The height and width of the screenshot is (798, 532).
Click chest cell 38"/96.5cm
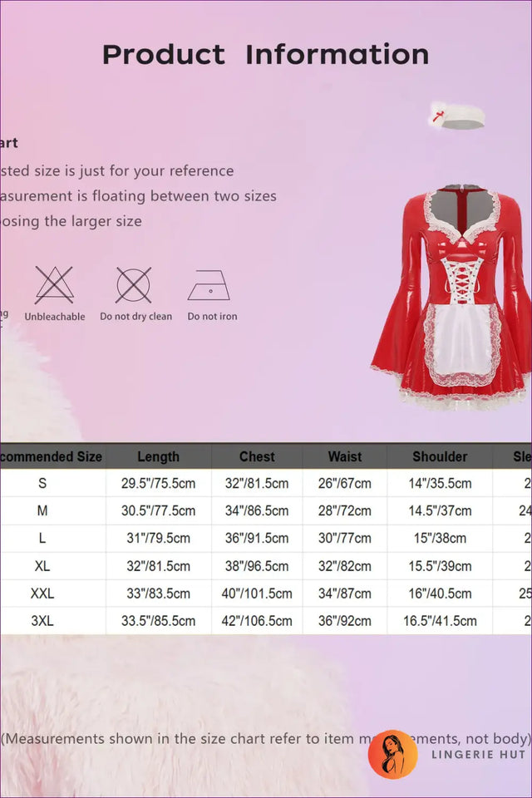pyautogui.click(x=257, y=566)
